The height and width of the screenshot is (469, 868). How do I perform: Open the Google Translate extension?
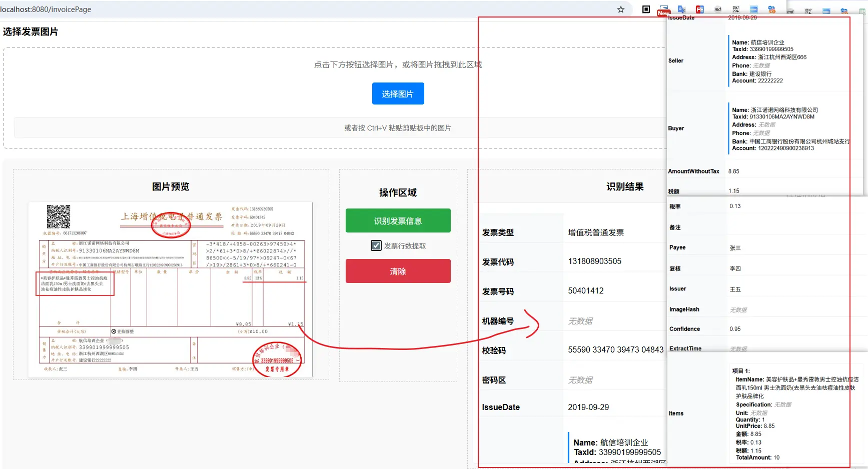pyautogui.click(x=681, y=9)
